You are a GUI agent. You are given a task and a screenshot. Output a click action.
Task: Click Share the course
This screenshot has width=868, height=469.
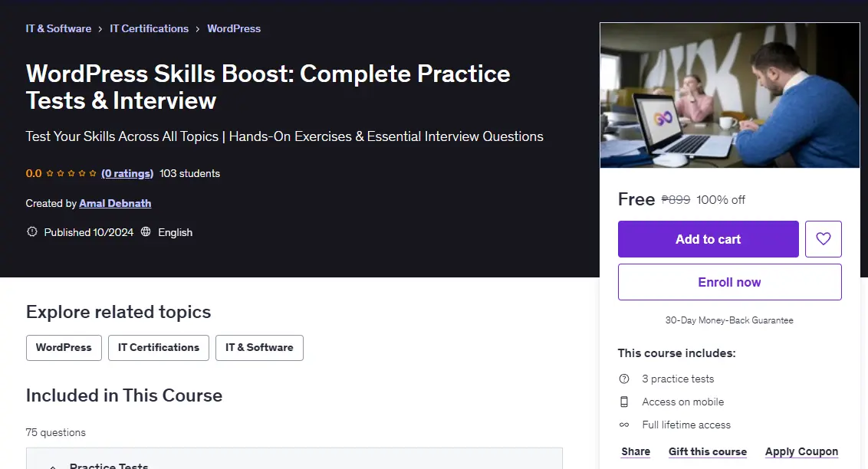coord(636,452)
